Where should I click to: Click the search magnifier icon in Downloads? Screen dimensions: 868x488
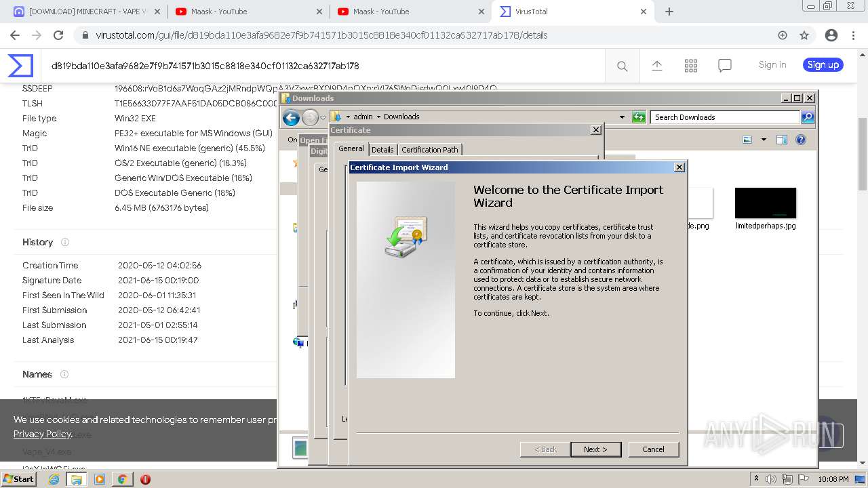[x=808, y=117]
